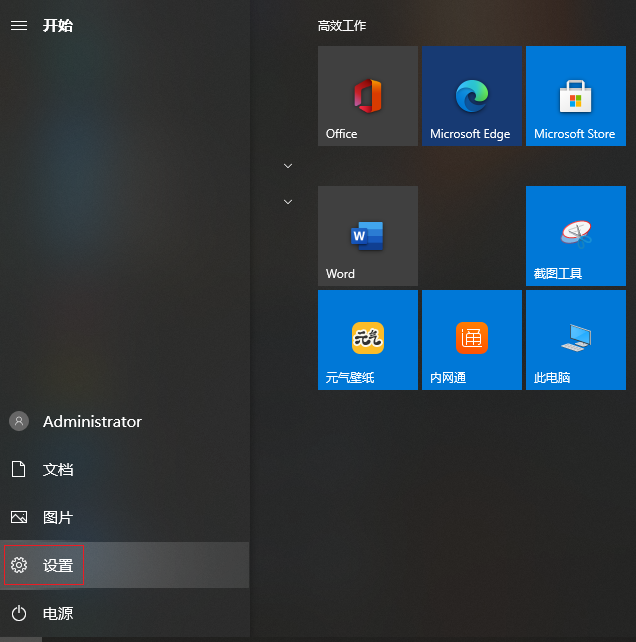Open 文档 documents folder
636x642 pixels.
click(57, 470)
